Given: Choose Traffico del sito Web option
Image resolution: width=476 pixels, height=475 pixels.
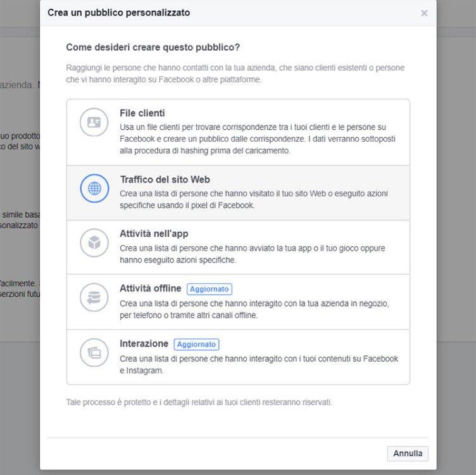Looking at the screenshot, I should 238,193.
